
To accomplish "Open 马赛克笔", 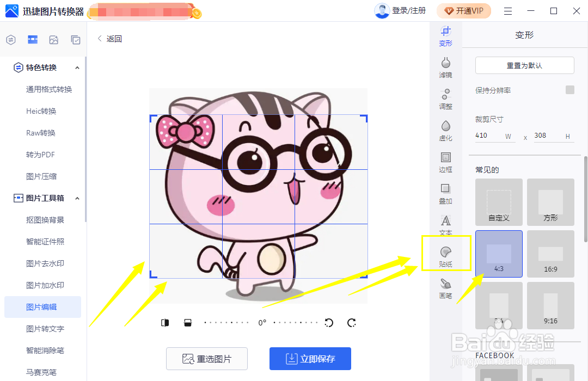I will 41,372.
